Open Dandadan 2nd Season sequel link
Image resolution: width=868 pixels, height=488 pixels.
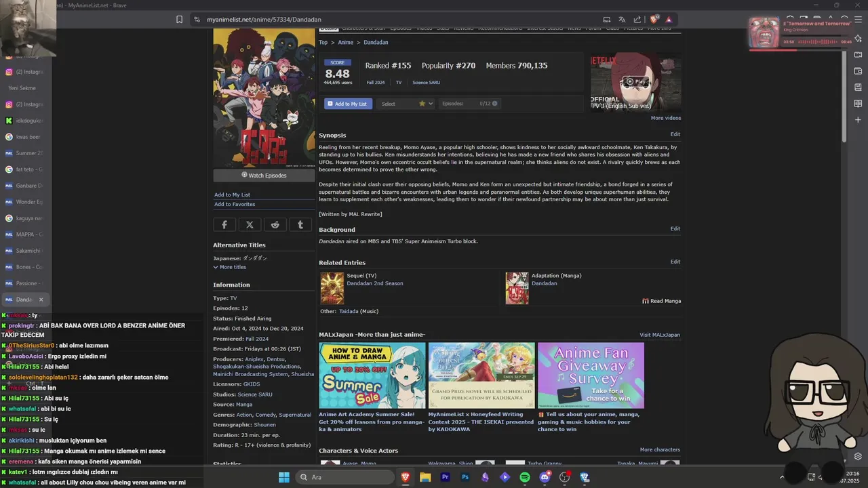[375, 283]
